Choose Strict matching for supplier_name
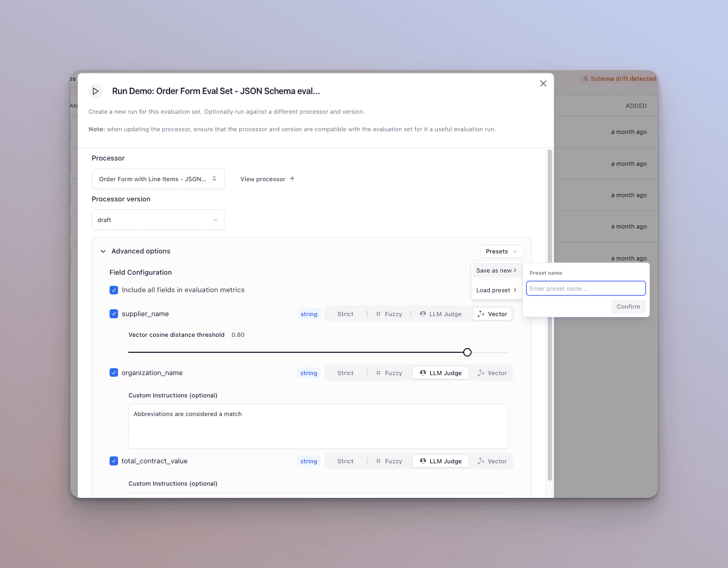 [345, 314]
